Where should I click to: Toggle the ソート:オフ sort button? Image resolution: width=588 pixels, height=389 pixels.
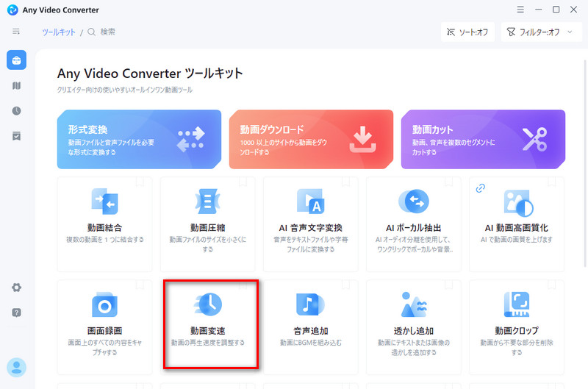point(467,32)
